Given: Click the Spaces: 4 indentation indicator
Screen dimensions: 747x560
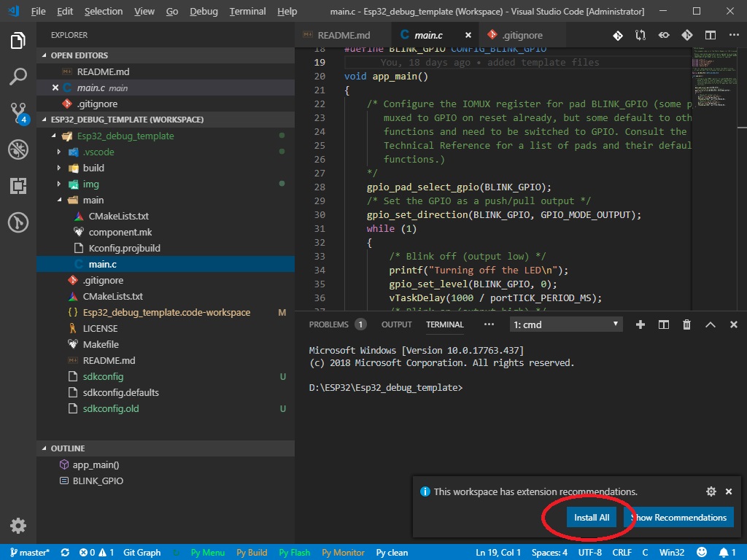Looking at the screenshot, I should [x=549, y=553].
